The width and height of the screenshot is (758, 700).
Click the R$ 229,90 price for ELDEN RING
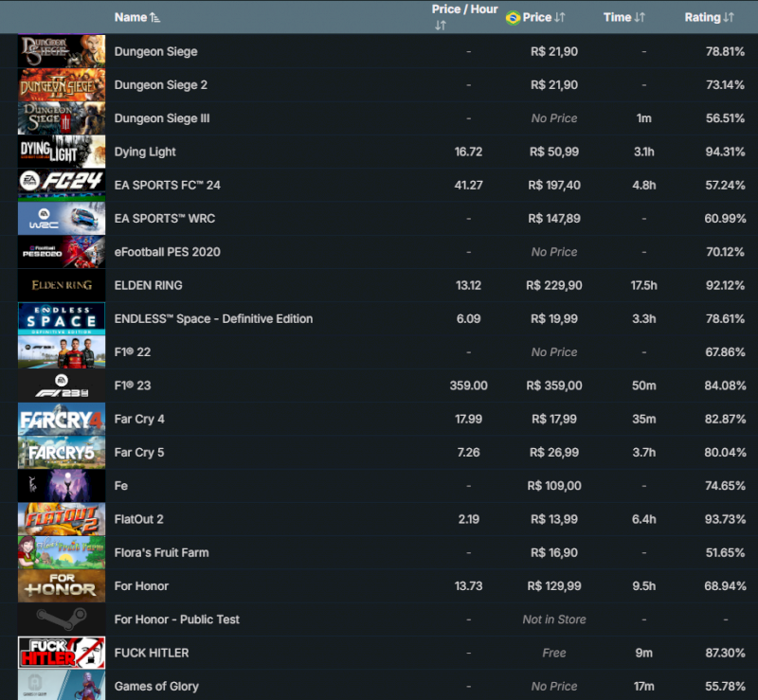click(554, 285)
